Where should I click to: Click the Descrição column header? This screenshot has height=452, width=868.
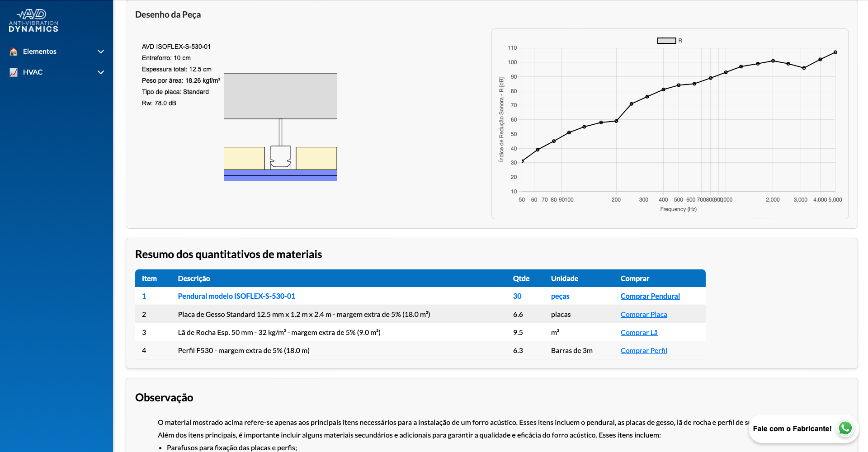(194, 278)
